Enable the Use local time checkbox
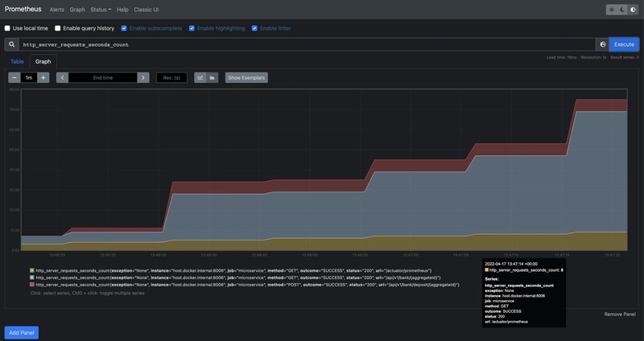 [8, 28]
